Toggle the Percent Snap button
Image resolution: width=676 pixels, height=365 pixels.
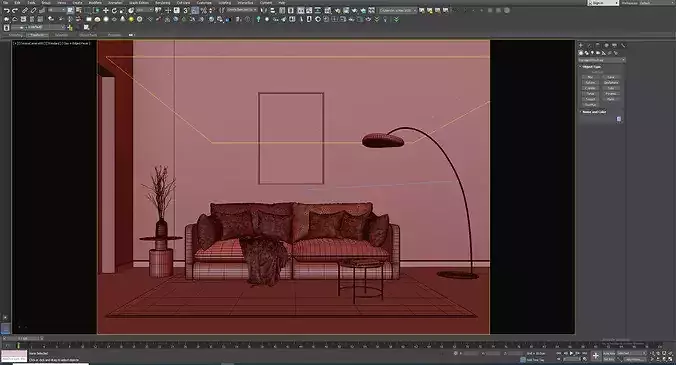(204, 10)
